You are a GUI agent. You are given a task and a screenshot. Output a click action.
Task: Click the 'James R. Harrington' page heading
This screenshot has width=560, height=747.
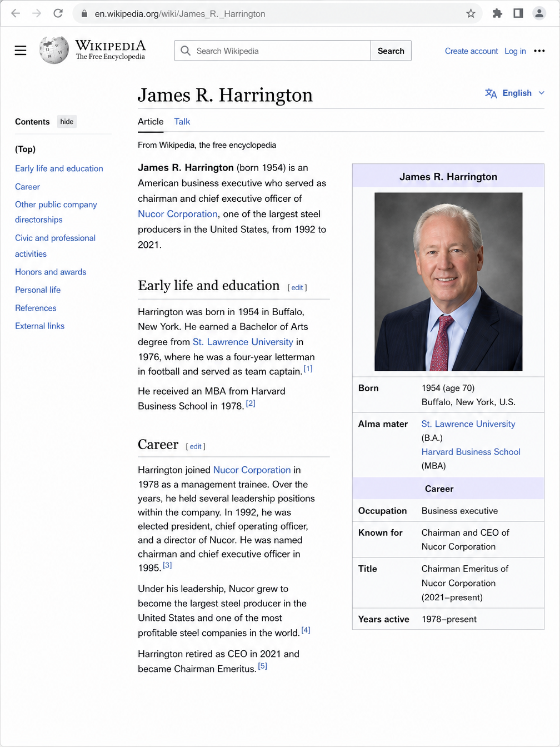pos(225,95)
